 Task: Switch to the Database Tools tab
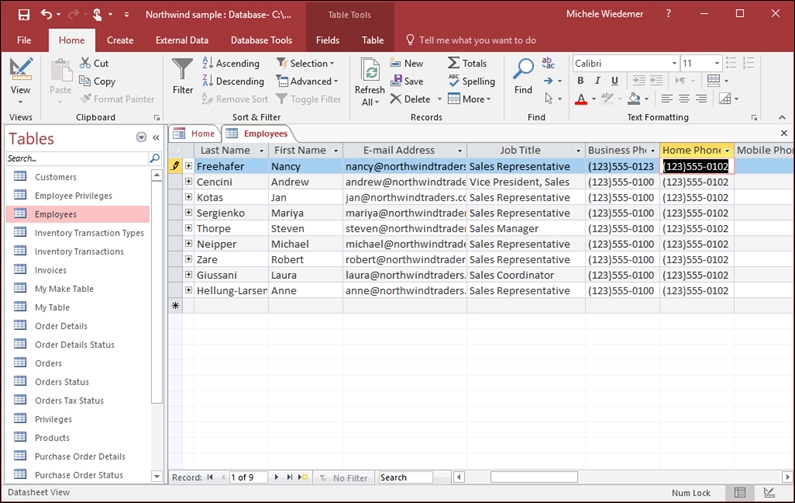261,40
